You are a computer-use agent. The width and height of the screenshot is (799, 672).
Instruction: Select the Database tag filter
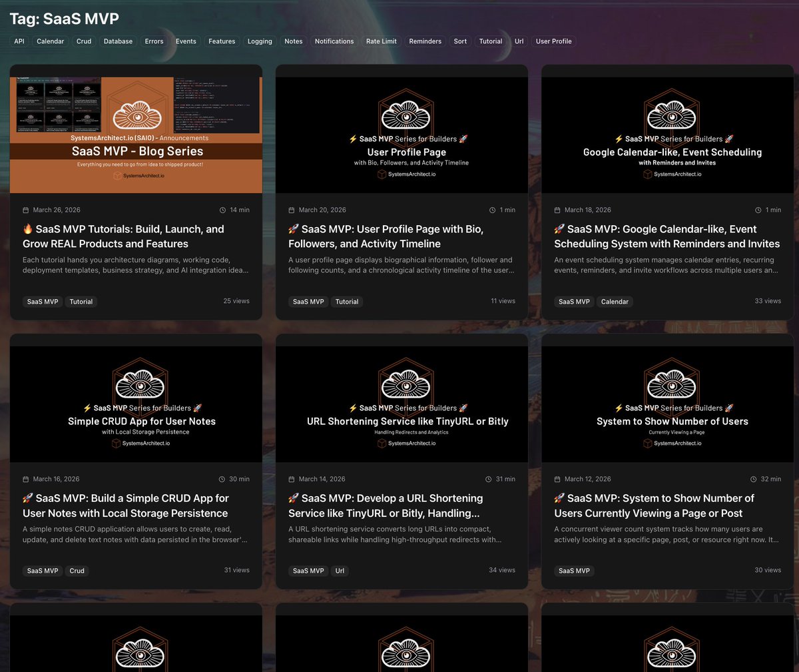coord(118,41)
